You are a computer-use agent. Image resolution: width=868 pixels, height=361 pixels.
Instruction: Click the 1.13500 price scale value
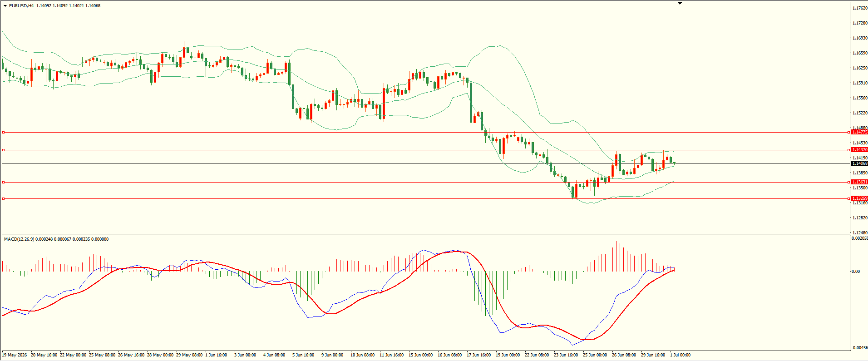click(x=860, y=188)
